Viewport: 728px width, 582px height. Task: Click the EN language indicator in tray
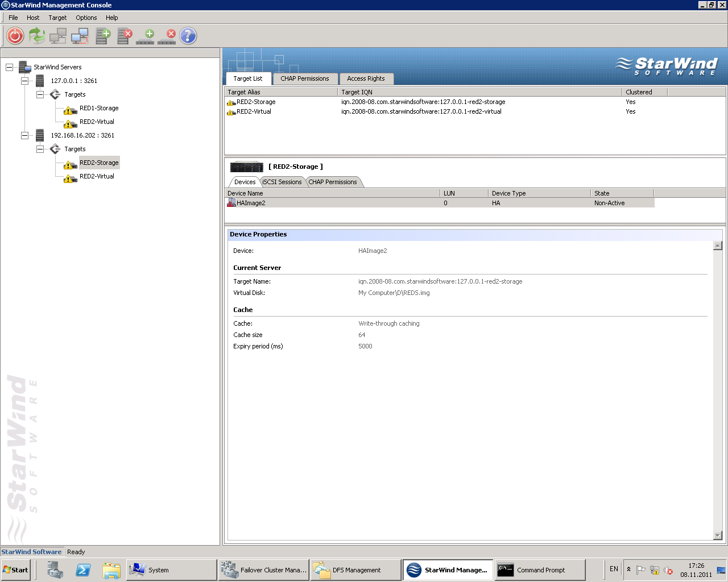614,569
